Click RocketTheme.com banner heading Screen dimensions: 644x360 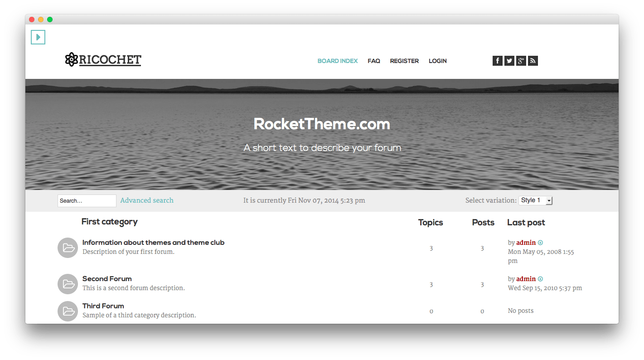pyautogui.click(x=322, y=124)
